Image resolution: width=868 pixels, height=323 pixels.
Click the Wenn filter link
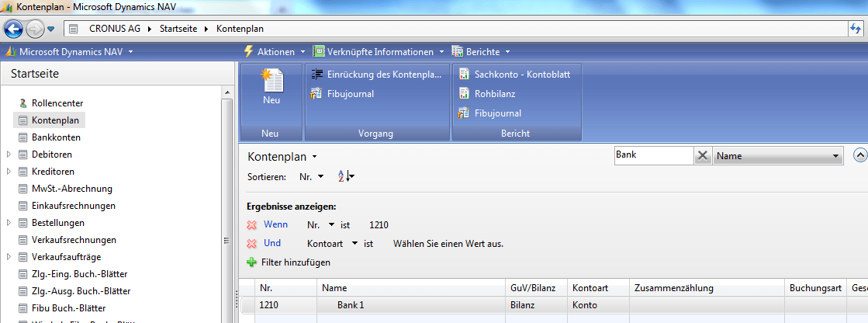pos(275,224)
